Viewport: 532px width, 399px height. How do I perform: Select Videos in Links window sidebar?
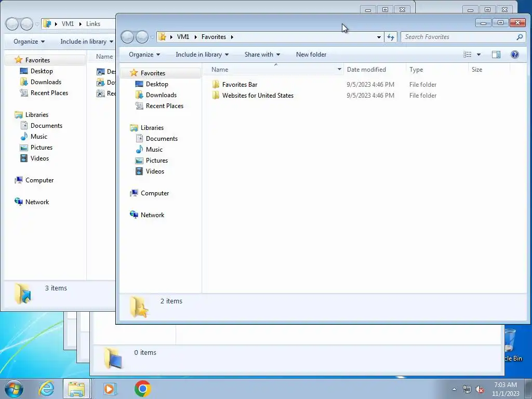pyautogui.click(x=39, y=158)
